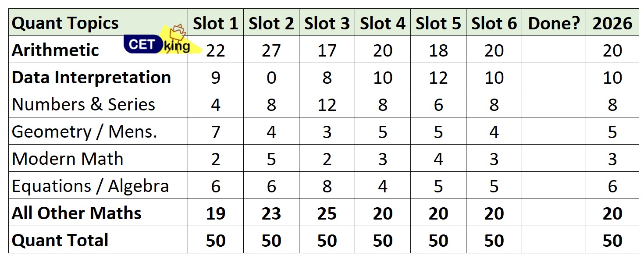This screenshot has width=644, height=259.
Task: Select the Slot 3 column header
Action: 327,23
